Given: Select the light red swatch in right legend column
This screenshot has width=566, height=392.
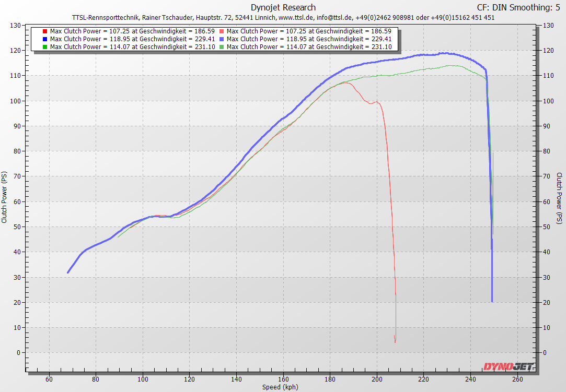Looking at the screenshot, I should pos(222,31).
